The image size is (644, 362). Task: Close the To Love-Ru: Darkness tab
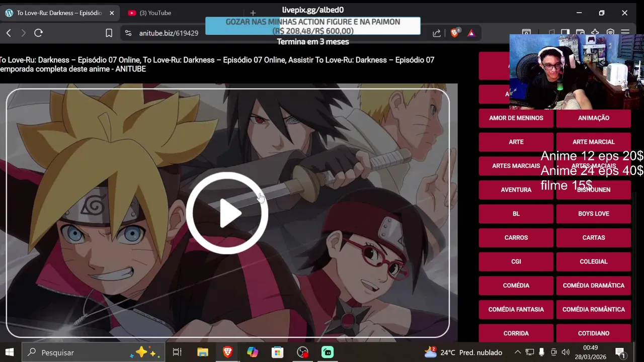[112, 13]
